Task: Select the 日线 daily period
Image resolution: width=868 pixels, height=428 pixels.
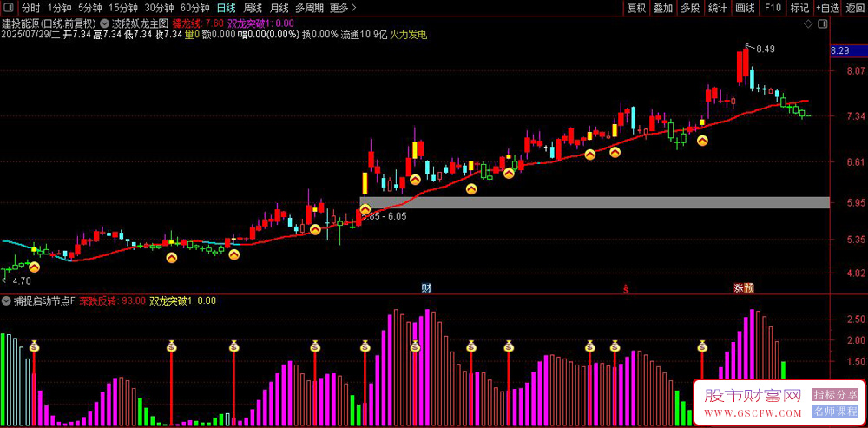Action: coord(226,9)
